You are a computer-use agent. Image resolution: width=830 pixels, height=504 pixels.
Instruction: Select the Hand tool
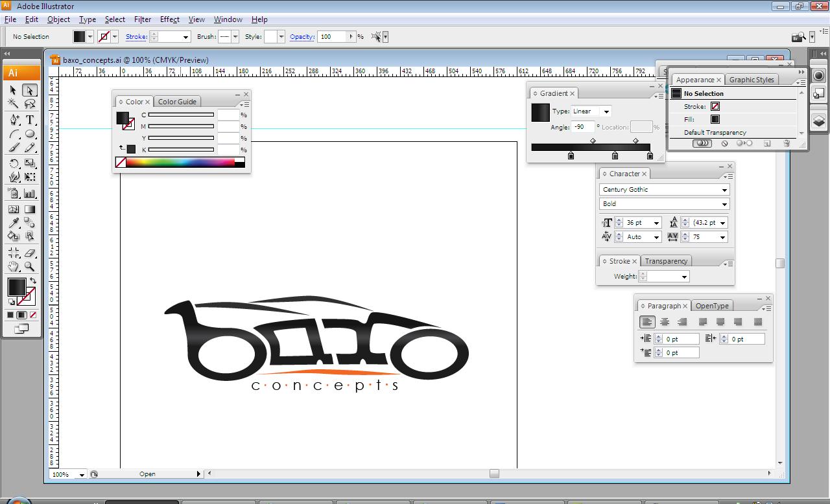pos(14,266)
